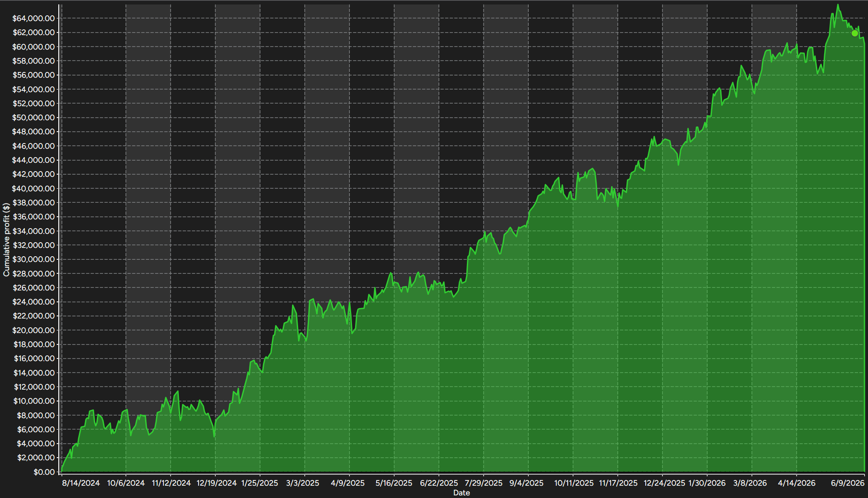Click the 7/29/2025 date label
868x498 pixels.
(x=484, y=483)
